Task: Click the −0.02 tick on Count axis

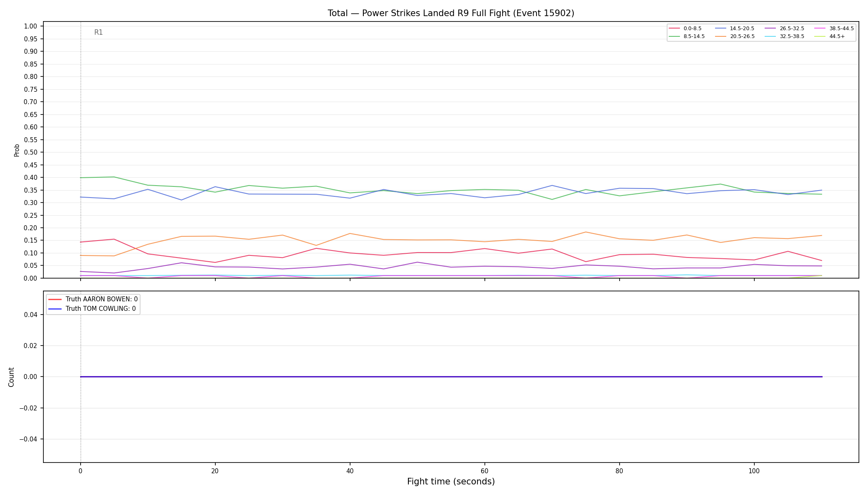Action: 29,408
